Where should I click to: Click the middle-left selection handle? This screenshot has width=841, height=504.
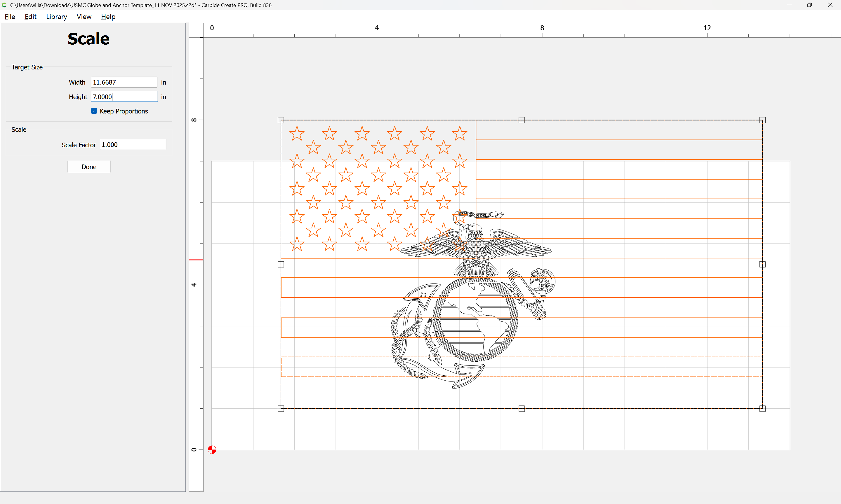(x=281, y=264)
